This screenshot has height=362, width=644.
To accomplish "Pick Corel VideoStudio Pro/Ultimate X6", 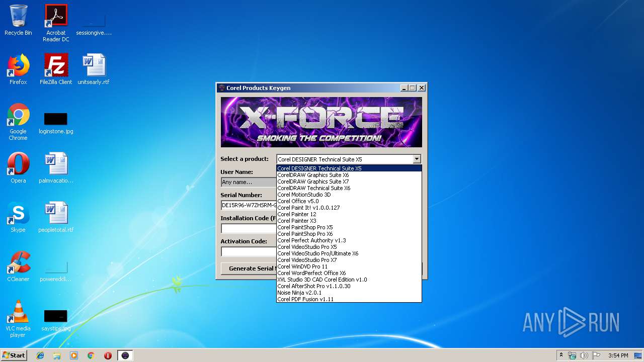I will (x=349, y=253).
